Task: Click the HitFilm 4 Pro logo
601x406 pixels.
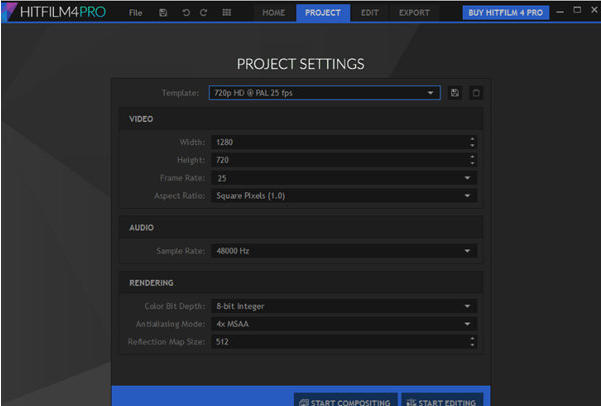Action: (58, 13)
